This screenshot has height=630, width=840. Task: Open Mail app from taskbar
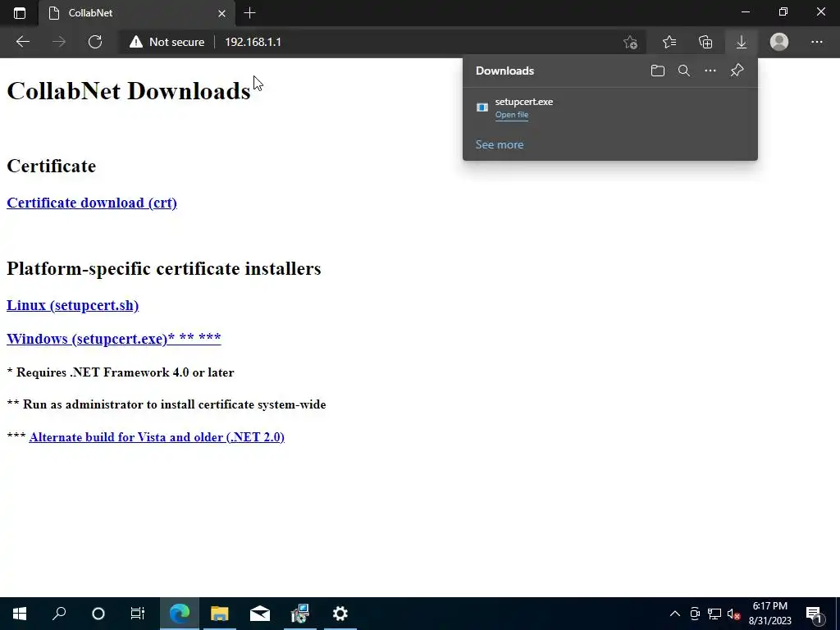260,614
